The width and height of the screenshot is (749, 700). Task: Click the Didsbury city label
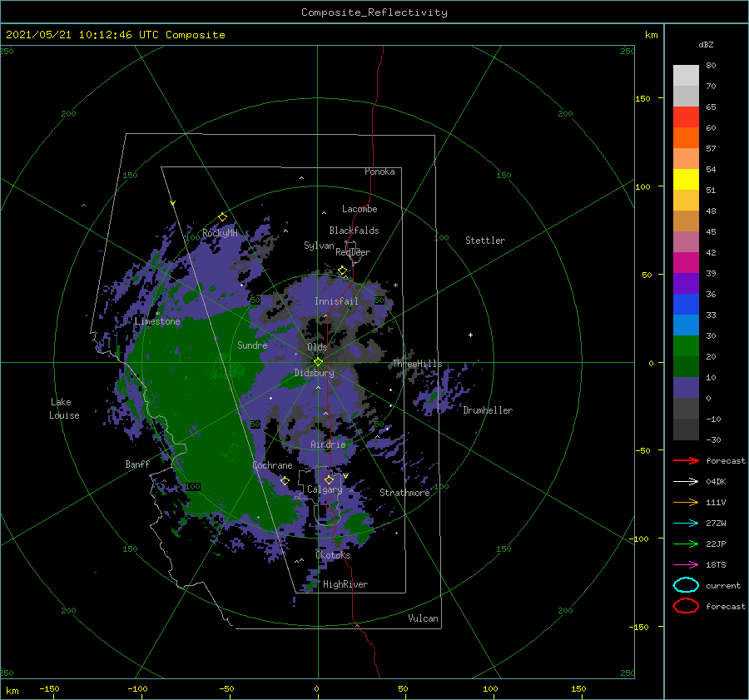[315, 373]
